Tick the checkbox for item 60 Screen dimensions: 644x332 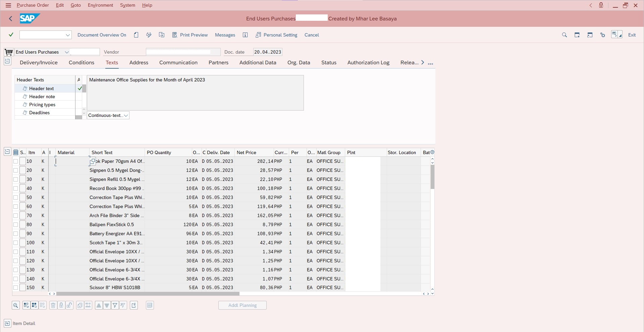click(x=15, y=207)
